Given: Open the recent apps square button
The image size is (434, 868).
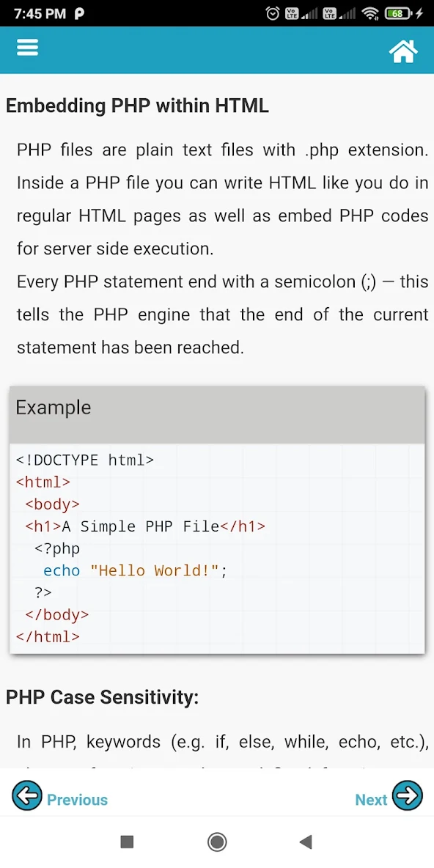Looking at the screenshot, I should pos(127,842).
